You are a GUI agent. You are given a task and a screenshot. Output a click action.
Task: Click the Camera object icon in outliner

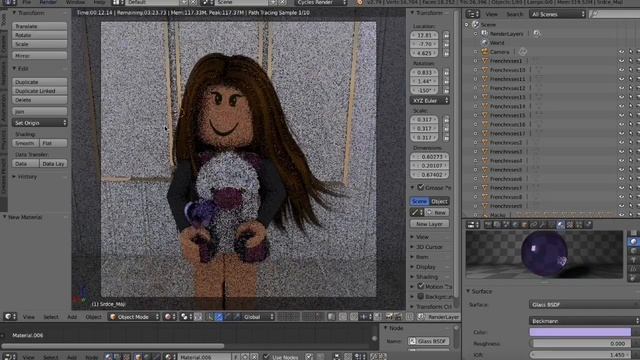[485, 52]
